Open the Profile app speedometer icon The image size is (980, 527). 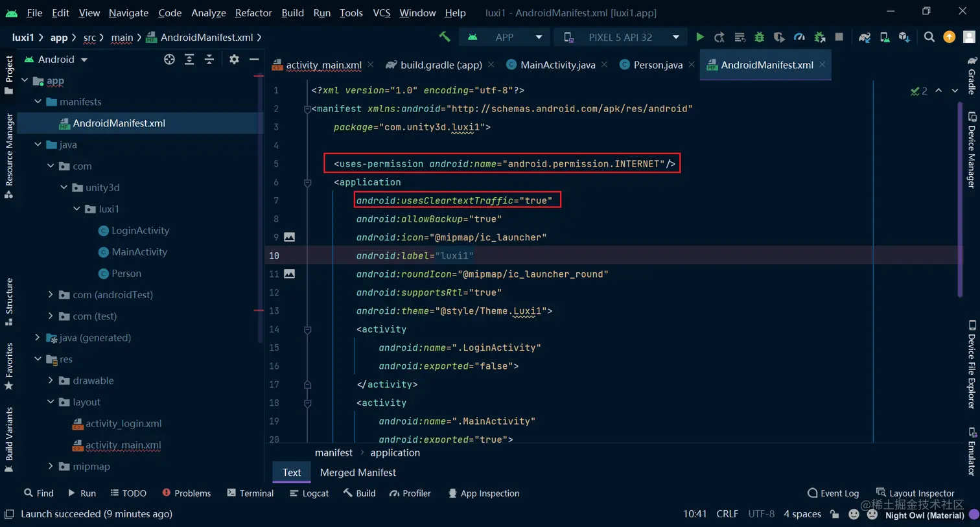click(799, 37)
